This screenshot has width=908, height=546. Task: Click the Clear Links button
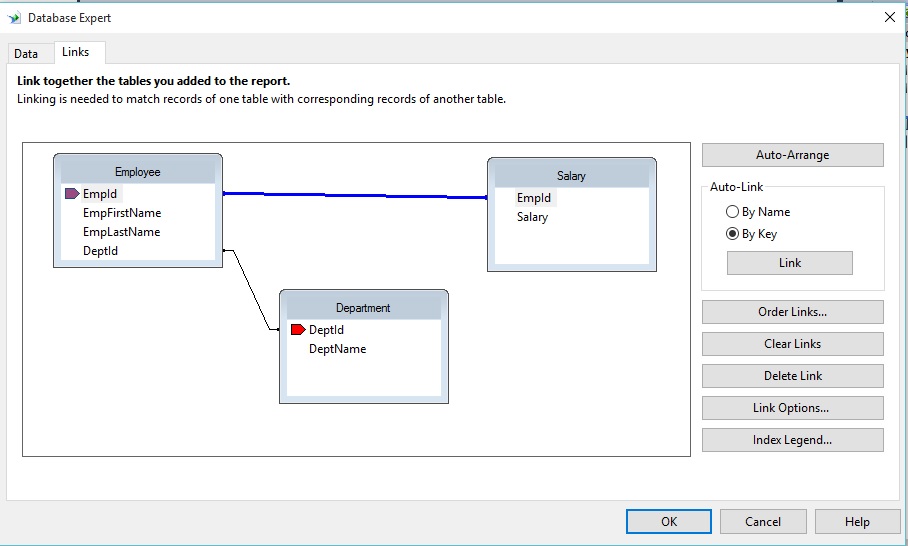point(792,344)
